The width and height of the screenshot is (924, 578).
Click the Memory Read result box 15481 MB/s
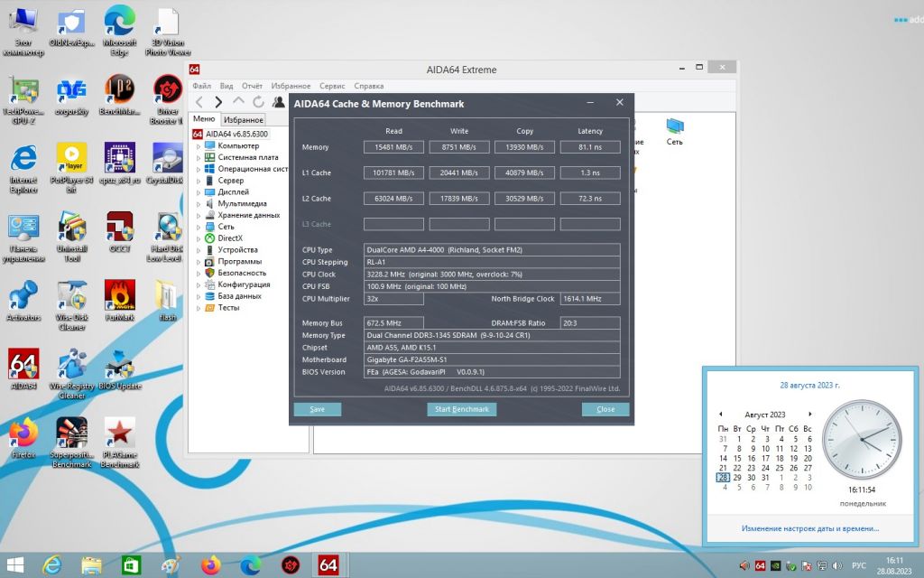(393, 147)
